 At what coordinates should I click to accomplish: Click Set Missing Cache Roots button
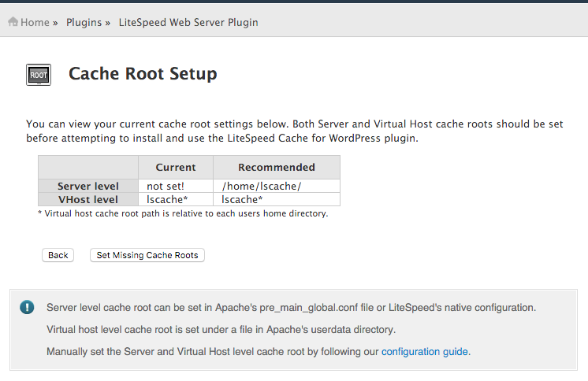pos(147,255)
